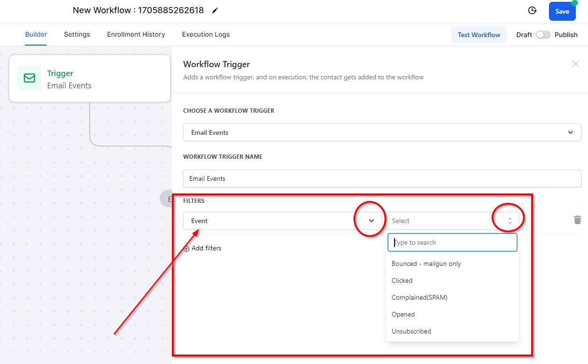The image size is (588, 364).
Task: Close the Workflow Trigger panel
Action: pos(575,64)
